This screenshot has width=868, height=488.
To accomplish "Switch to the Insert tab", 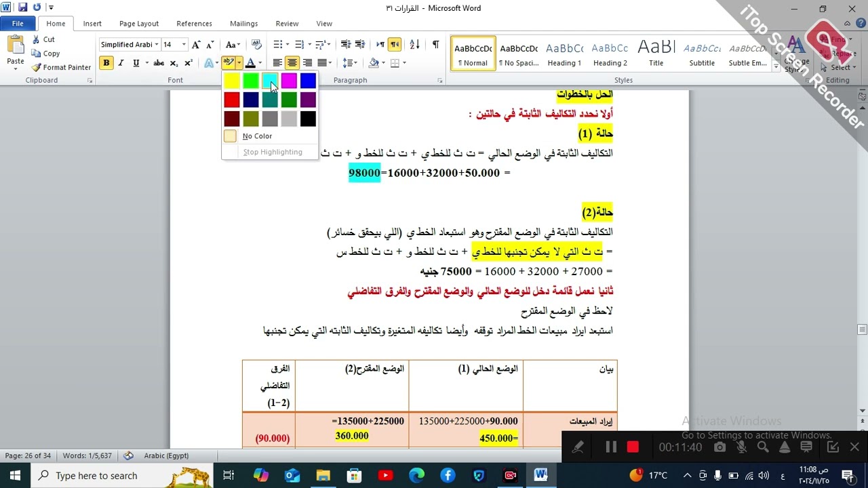I will [92, 24].
